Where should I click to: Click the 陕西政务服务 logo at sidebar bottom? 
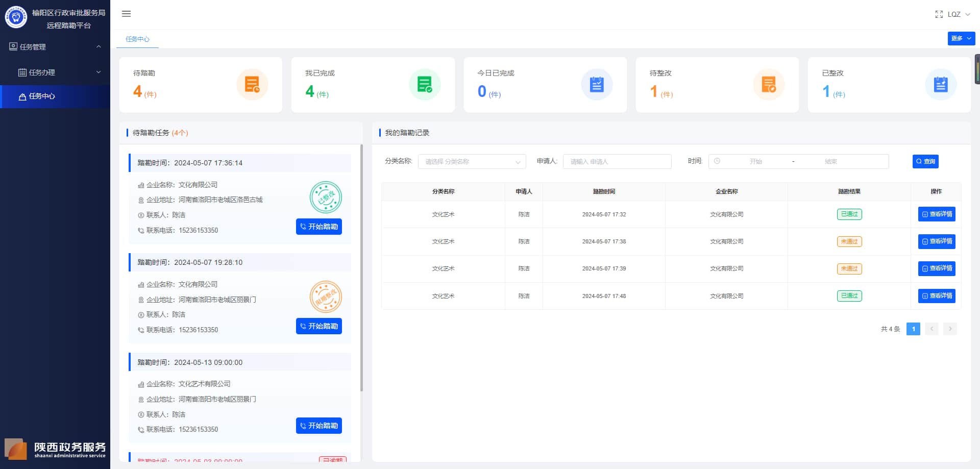tap(55, 449)
